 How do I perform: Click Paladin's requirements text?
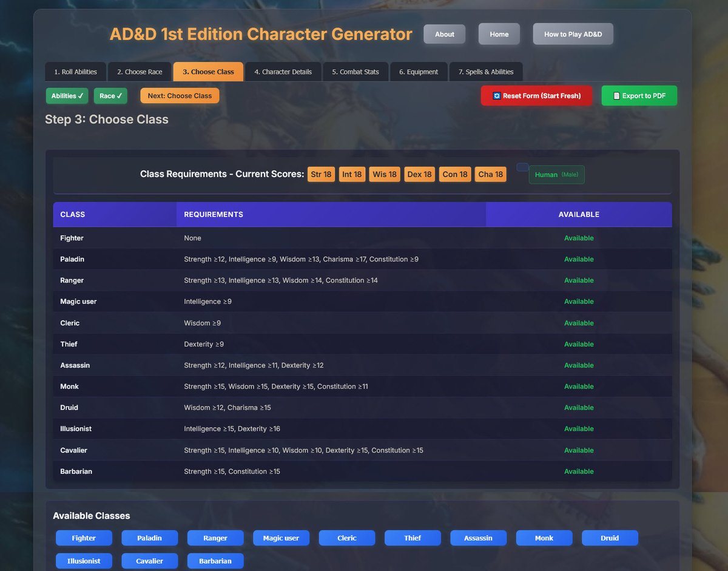pos(301,259)
